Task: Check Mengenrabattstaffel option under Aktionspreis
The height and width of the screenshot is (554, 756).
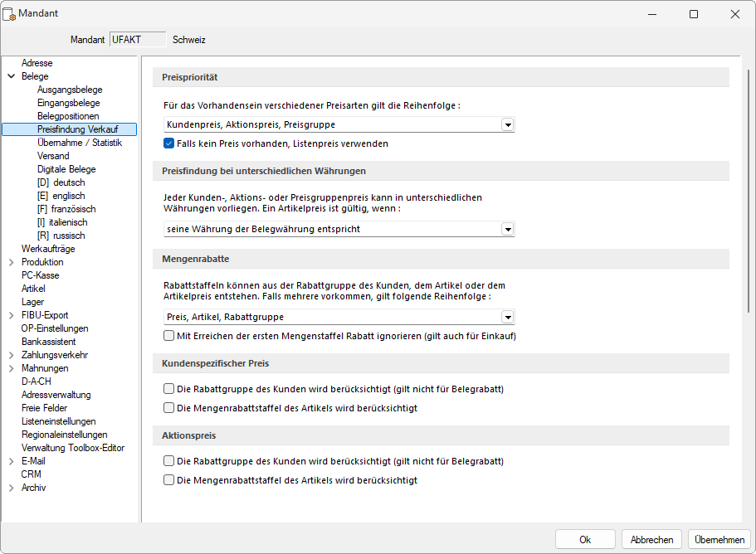Action: (x=169, y=480)
